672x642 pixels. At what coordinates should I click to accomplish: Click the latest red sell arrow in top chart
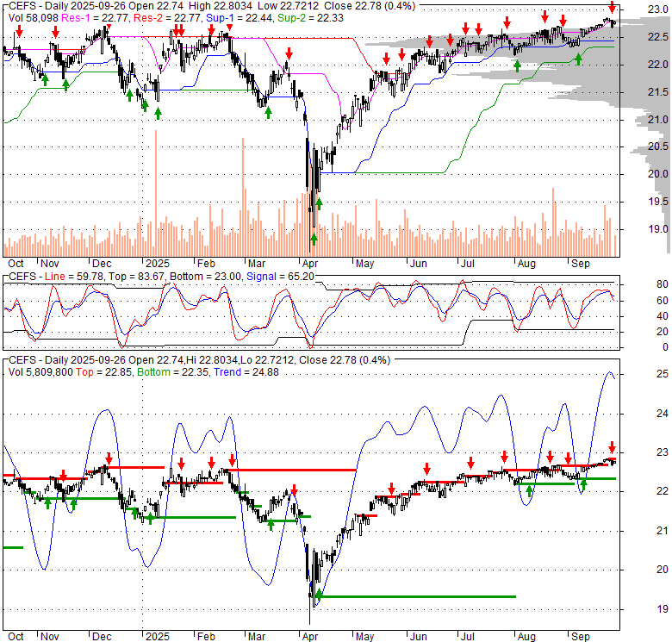(613, 7)
